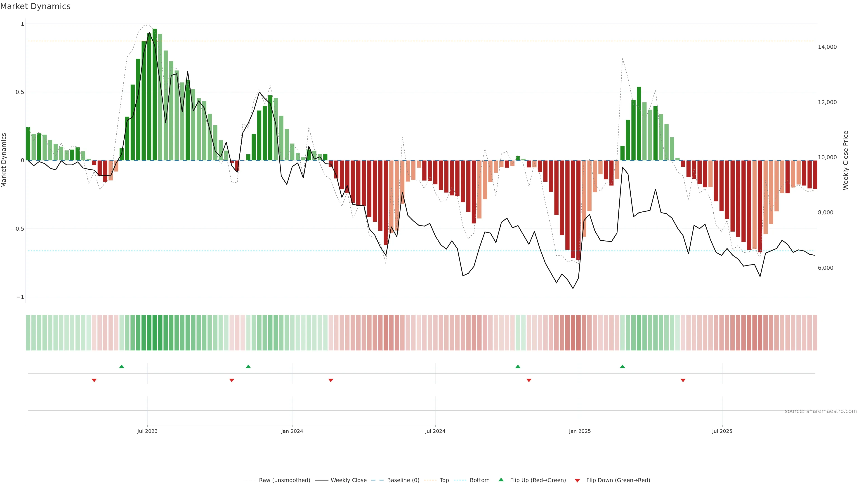Click the first green flip-up marker before Jul 2023
The height and width of the screenshot is (488, 868).
coord(122,366)
